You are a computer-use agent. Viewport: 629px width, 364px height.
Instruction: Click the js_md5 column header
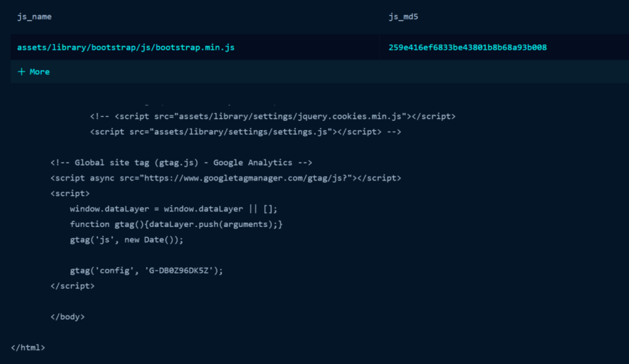pos(403,17)
